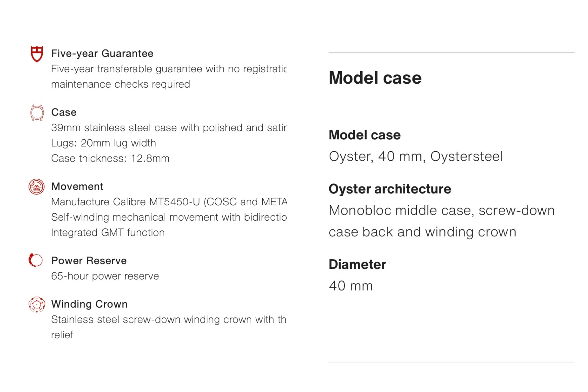Click the Movement calibre icon

pos(37,187)
